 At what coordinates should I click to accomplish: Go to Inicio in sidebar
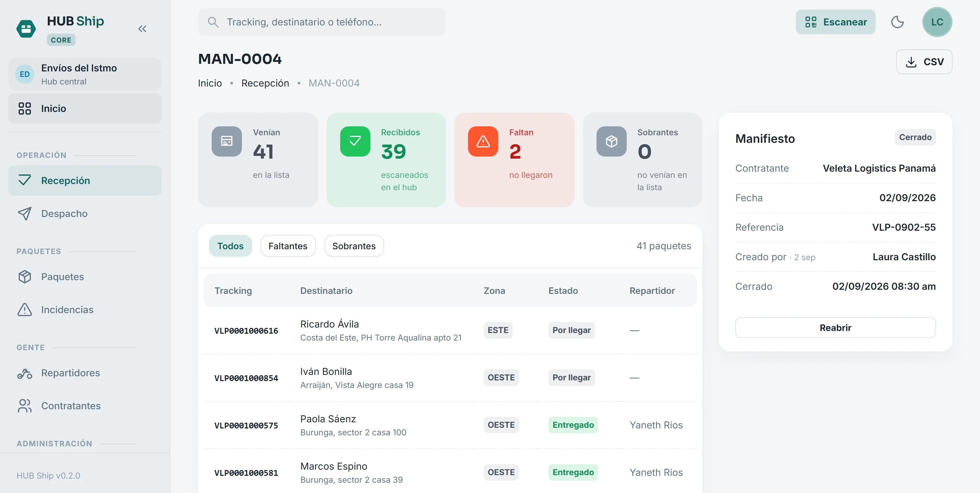pyautogui.click(x=85, y=108)
